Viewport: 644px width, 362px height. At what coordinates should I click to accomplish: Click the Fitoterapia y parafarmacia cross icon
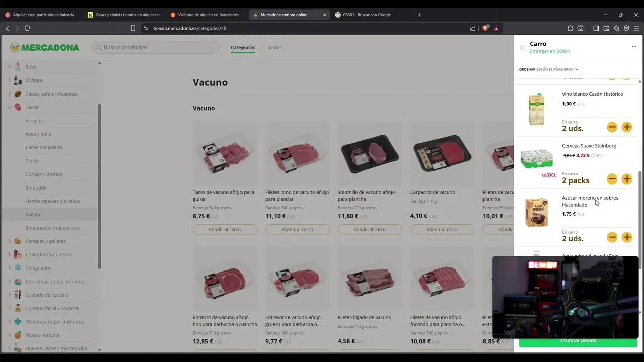coord(18,322)
